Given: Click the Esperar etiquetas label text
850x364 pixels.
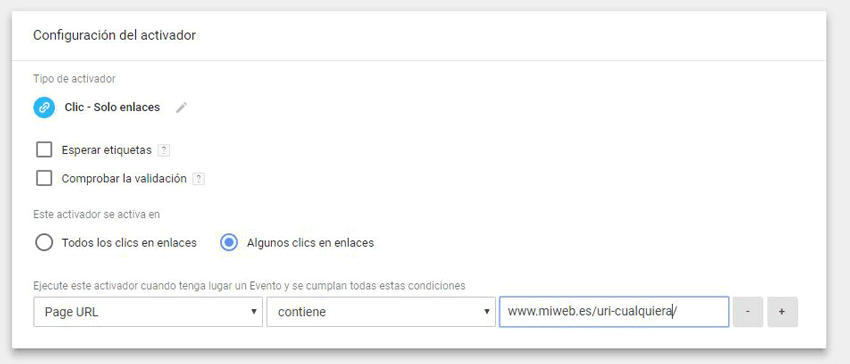Looking at the screenshot, I should pyautogui.click(x=107, y=150).
